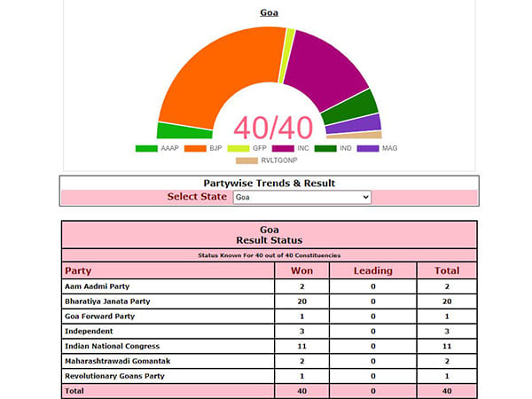
Task: Select the Independent row name
Action: (89, 331)
